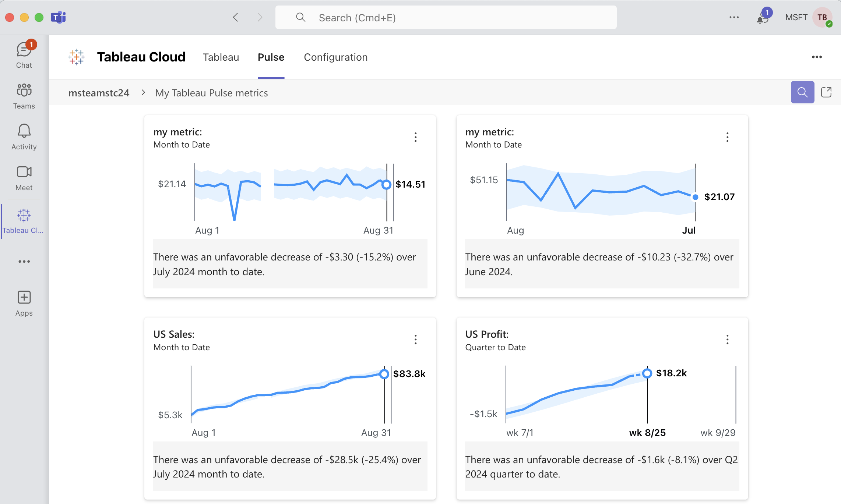Open title bar settings and more ellipsis
The height and width of the screenshot is (504, 841).
[x=734, y=17]
